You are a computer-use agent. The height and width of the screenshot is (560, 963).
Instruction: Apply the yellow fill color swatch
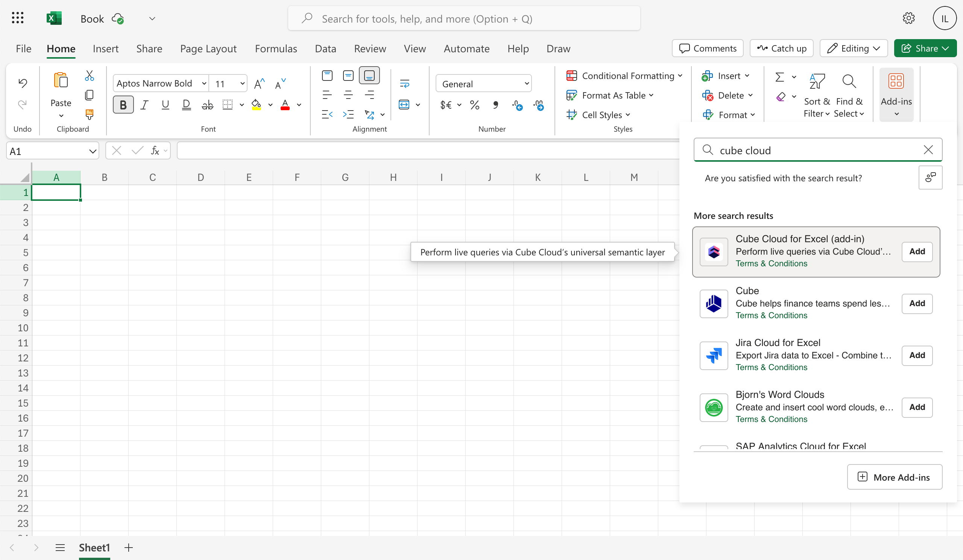coord(256,105)
